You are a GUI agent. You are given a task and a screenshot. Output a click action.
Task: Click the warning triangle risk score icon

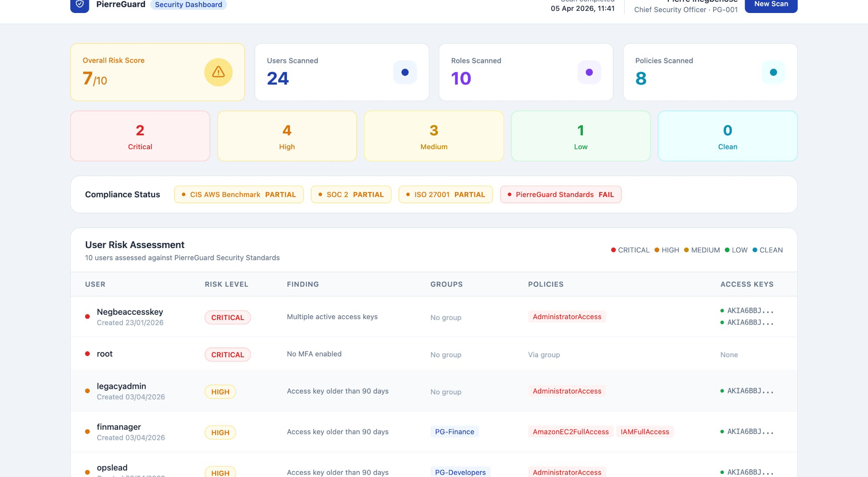(218, 72)
